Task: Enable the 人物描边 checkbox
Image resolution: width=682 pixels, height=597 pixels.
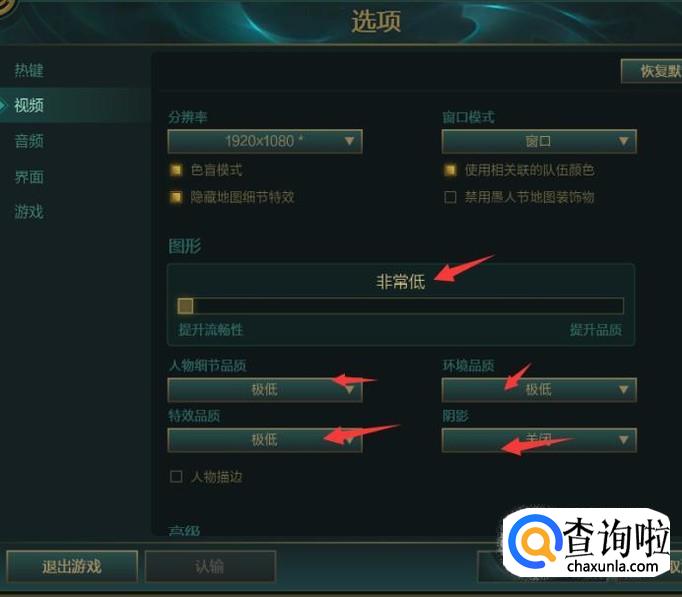Action: click(176, 477)
